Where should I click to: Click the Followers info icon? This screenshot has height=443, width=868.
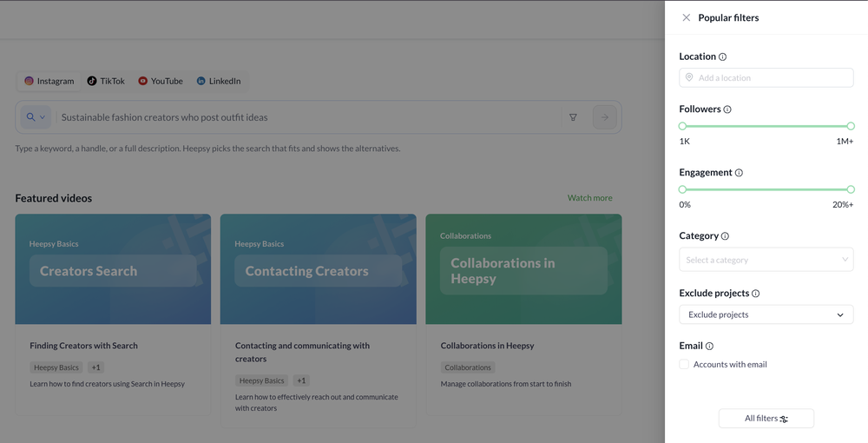tap(727, 109)
